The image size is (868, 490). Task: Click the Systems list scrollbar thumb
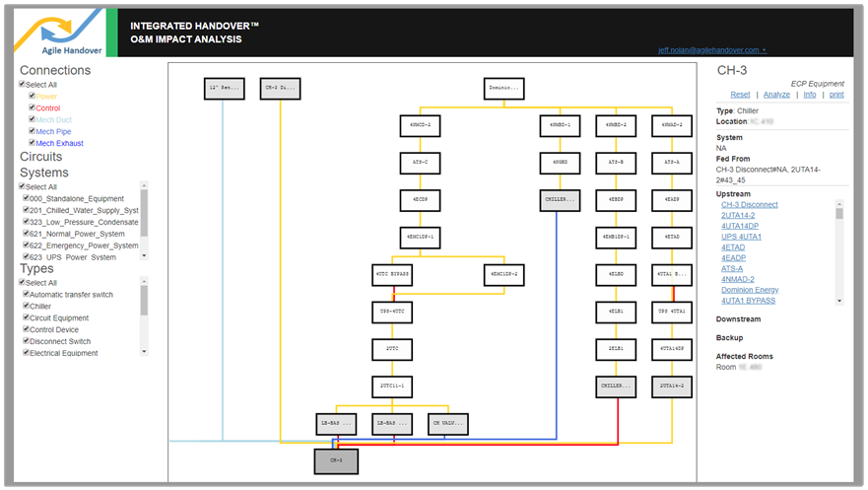[144, 213]
